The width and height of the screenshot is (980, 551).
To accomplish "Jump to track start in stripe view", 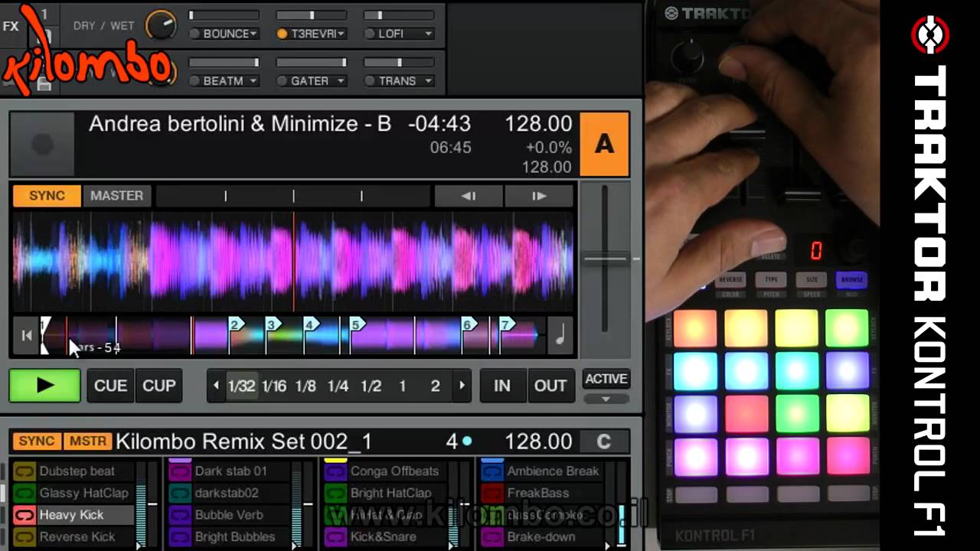I will click(x=27, y=335).
